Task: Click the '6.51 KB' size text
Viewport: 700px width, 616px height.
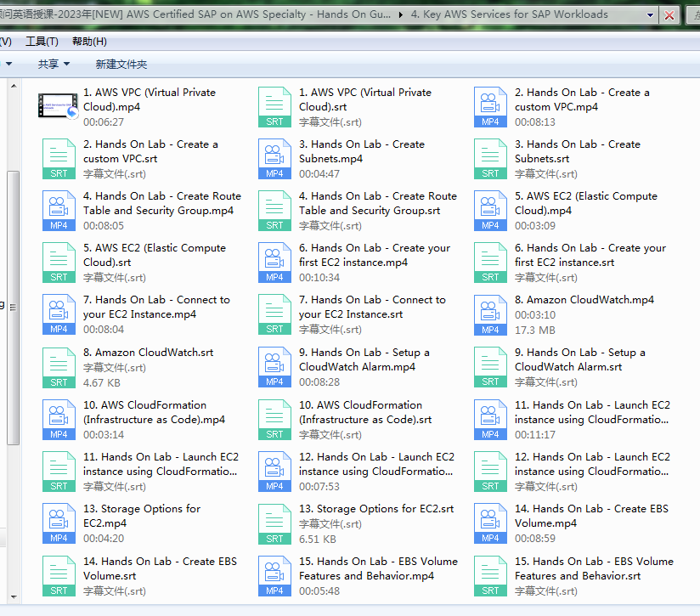Action: pyautogui.click(x=318, y=540)
